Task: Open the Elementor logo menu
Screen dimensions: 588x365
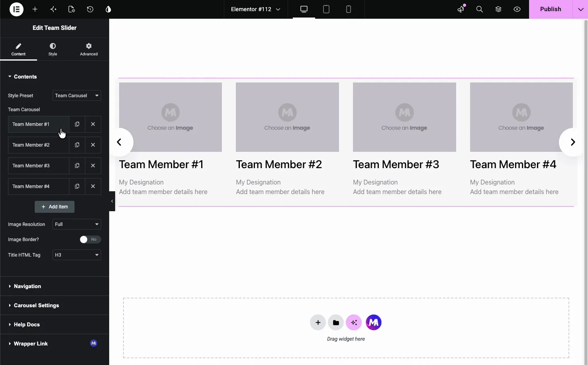Action: pyautogui.click(x=16, y=9)
